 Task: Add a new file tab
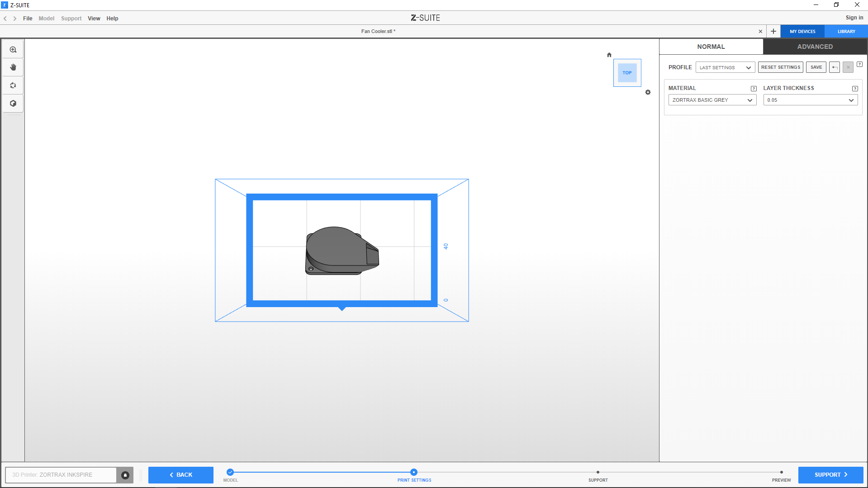[773, 31]
